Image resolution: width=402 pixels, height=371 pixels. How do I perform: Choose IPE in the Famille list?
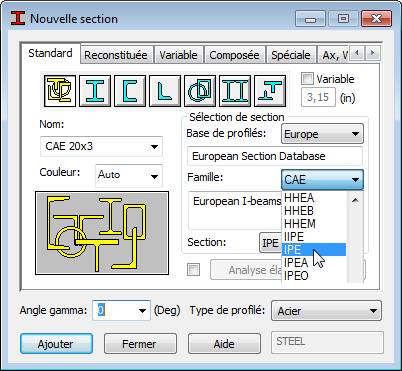[x=314, y=250]
